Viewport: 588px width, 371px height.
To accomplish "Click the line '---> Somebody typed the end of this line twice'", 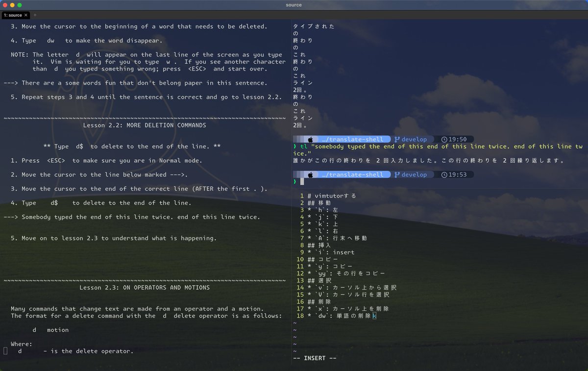I will pos(132,217).
